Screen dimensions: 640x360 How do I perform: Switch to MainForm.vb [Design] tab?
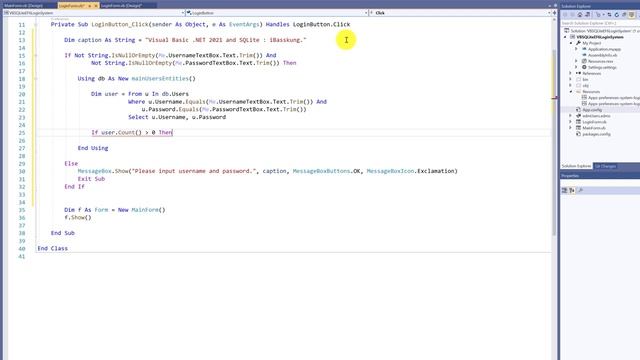click(x=24, y=6)
